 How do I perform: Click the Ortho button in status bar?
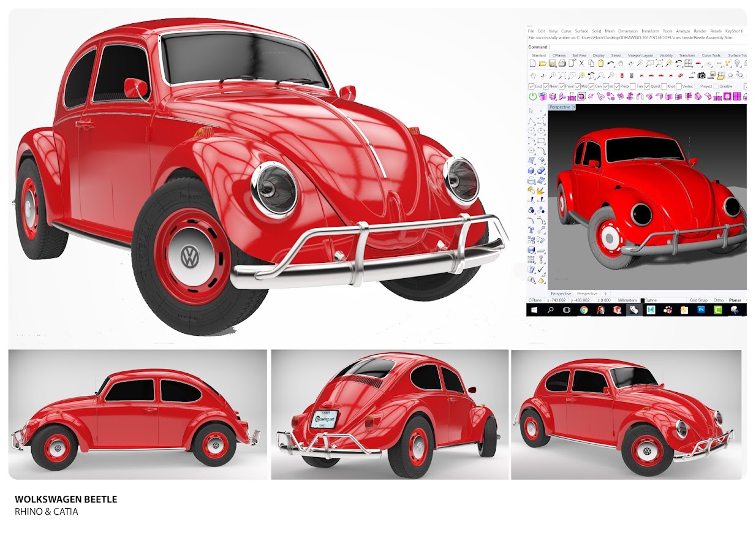tap(719, 300)
